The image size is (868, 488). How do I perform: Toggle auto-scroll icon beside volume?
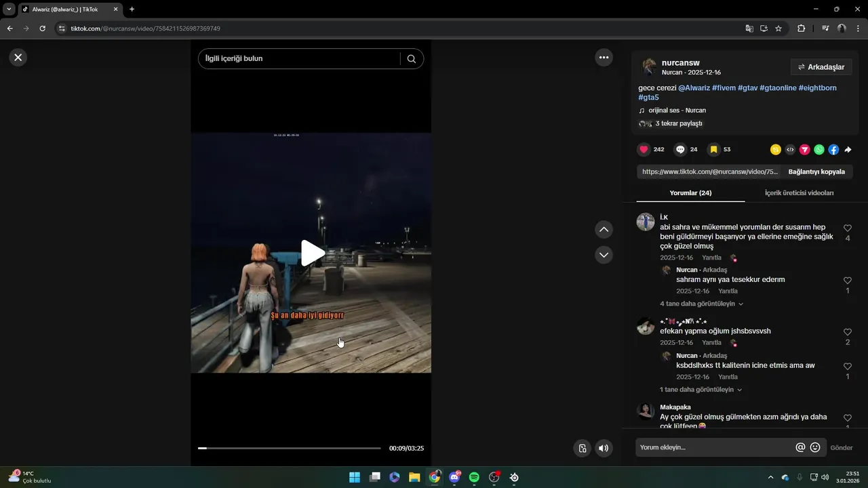[x=582, y=448]
